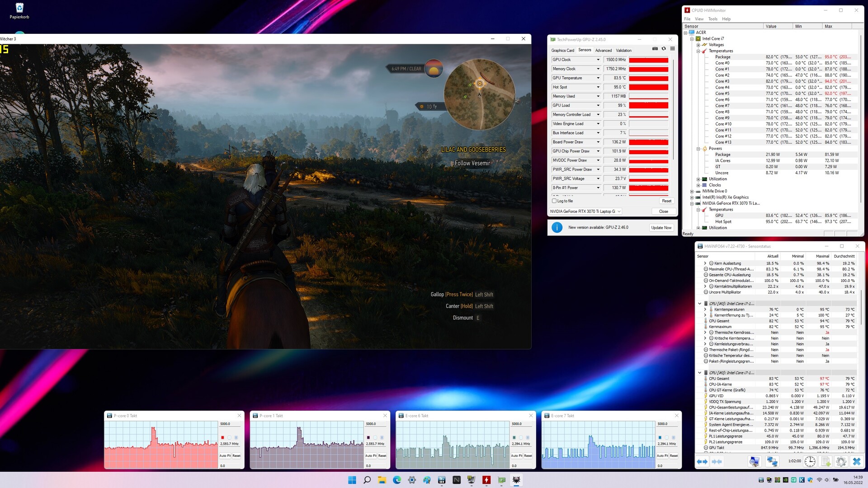Viewport: 868px width, 488px height.
Task: Click the 5000.0 max value field in P-core 1 Takt
Action: (376, 424)
